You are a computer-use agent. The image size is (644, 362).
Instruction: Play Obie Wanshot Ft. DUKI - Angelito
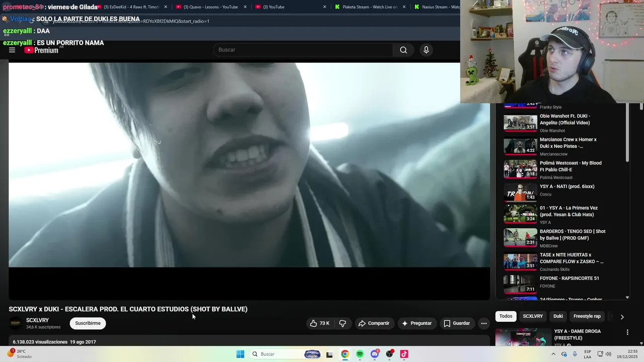coord(565,123)
